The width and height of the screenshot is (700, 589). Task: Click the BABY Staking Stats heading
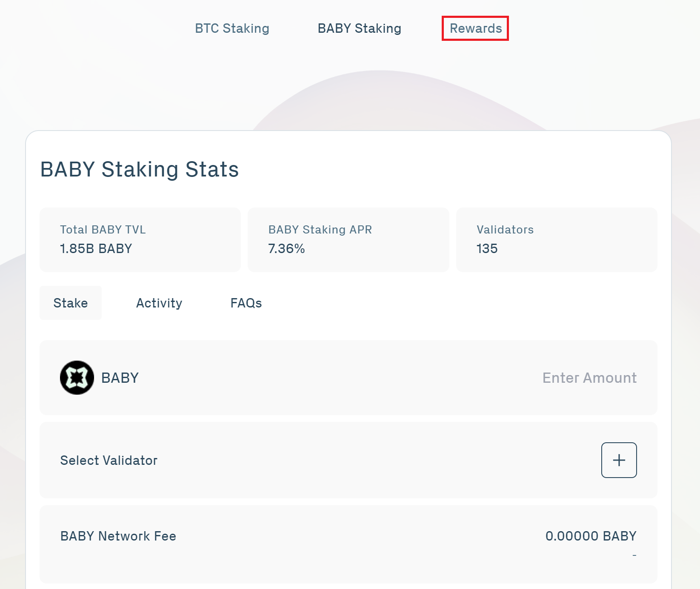point(139,169)
